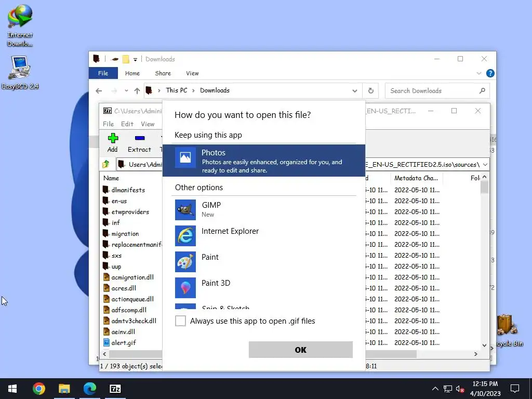Confirm the dialog with OK
This screenshot has width=532, height=399.
[301, 350]
